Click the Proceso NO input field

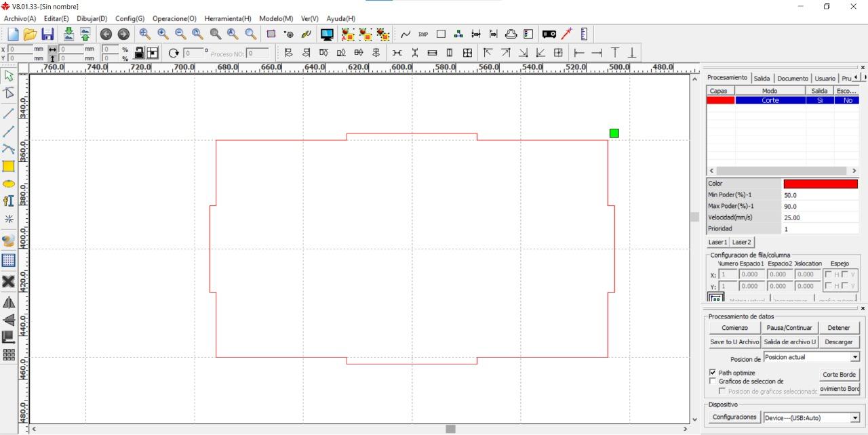point(257,53)
